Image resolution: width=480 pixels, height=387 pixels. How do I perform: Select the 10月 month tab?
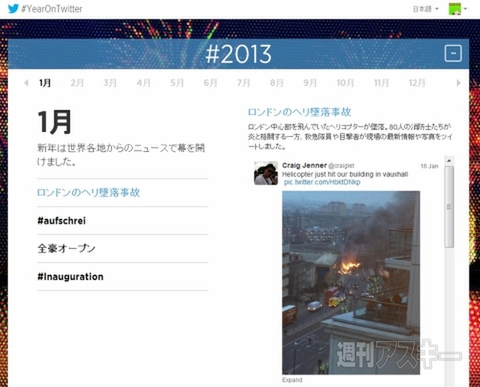click(x=345, y=83)
